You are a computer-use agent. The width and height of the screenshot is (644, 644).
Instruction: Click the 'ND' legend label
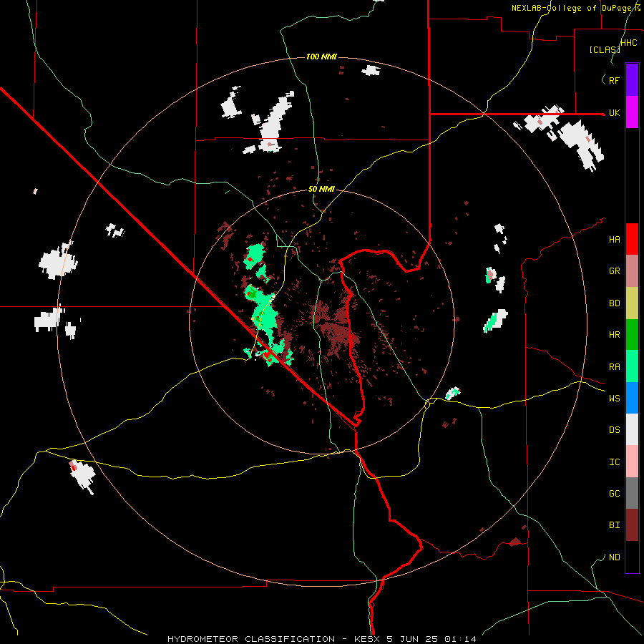tap(614, 557)
